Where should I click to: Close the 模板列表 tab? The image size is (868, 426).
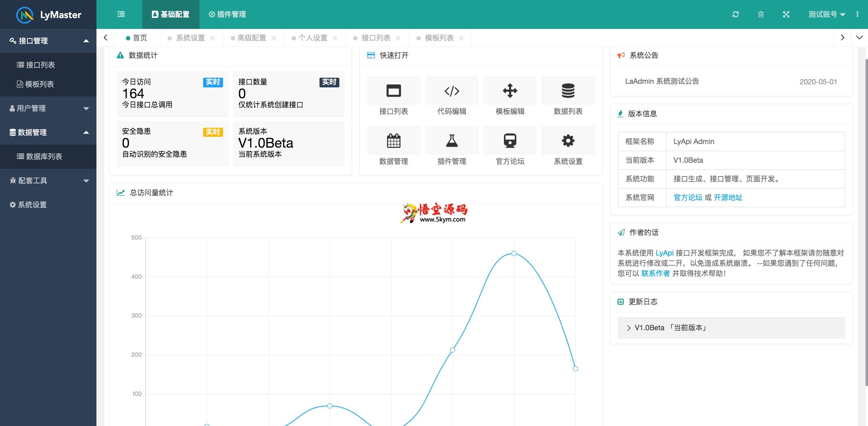pos(461,38)
